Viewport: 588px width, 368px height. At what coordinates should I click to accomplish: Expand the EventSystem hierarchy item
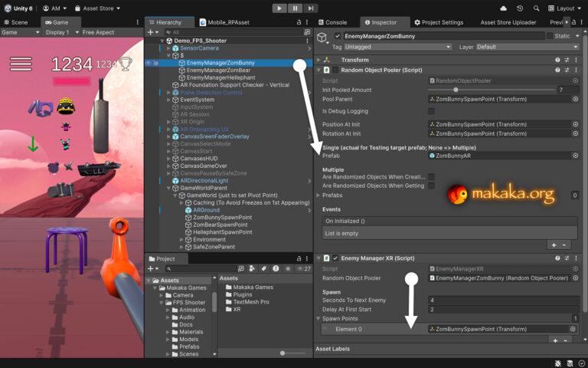click(168, 100)
